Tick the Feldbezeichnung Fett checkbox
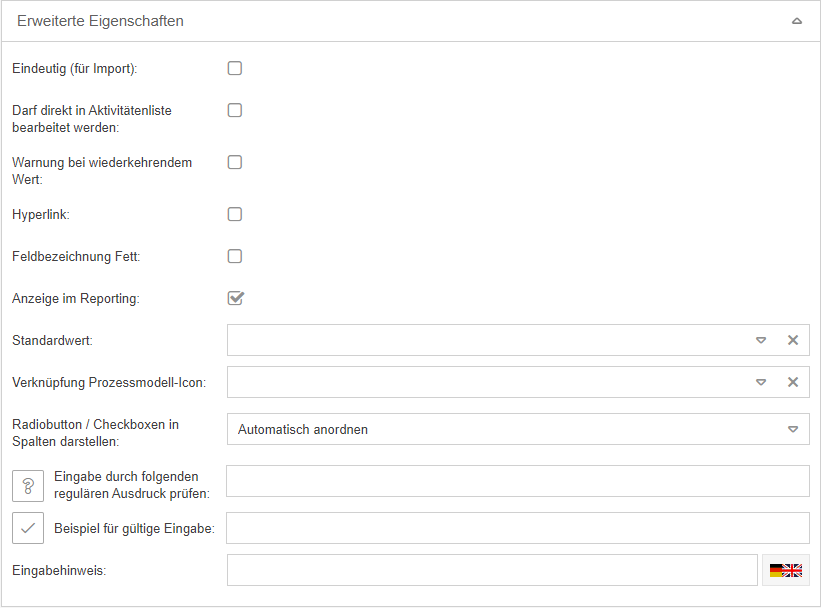 pos(235,256)
